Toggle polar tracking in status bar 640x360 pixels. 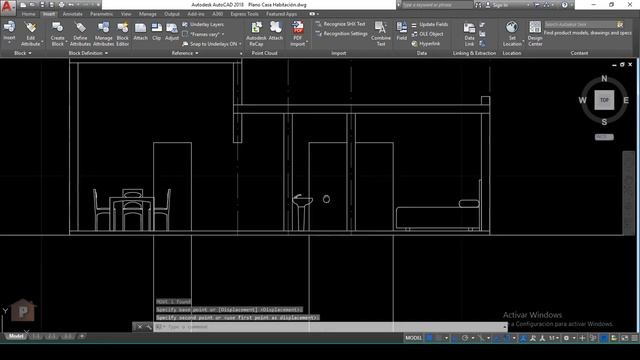pos(465,338)
